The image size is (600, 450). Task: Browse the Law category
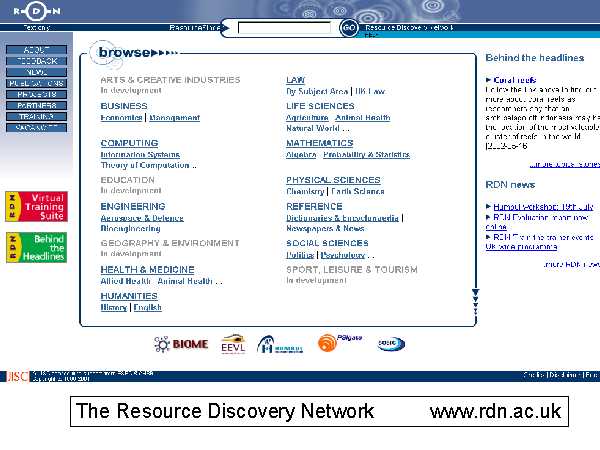tap(295, 80)
